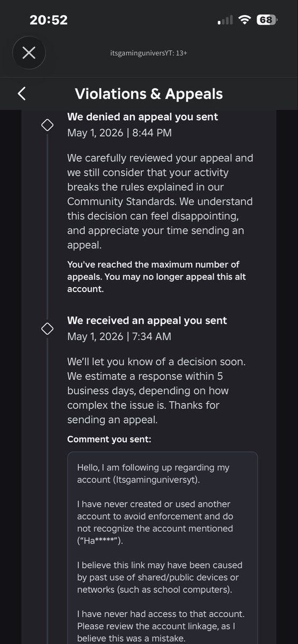Go back using the left chevron arrow
This screenshot has width=298, height=644.
coord(21,94)
